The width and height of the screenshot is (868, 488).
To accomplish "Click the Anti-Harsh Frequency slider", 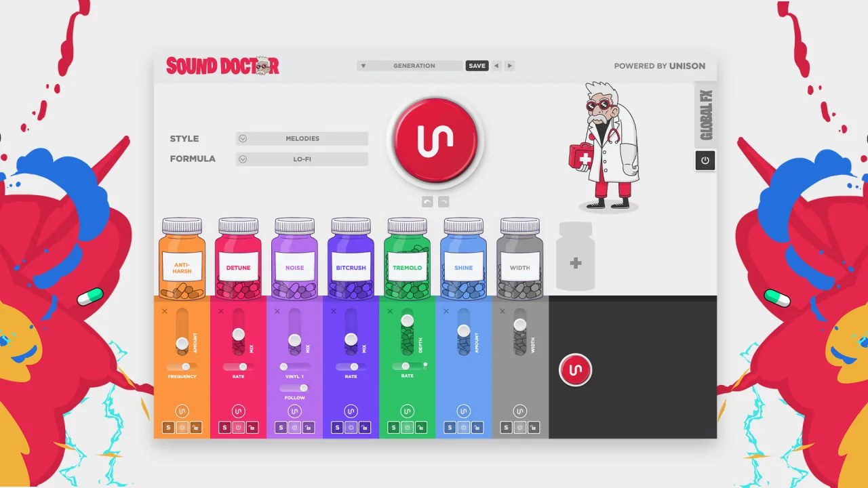I will tap(182, 367).
